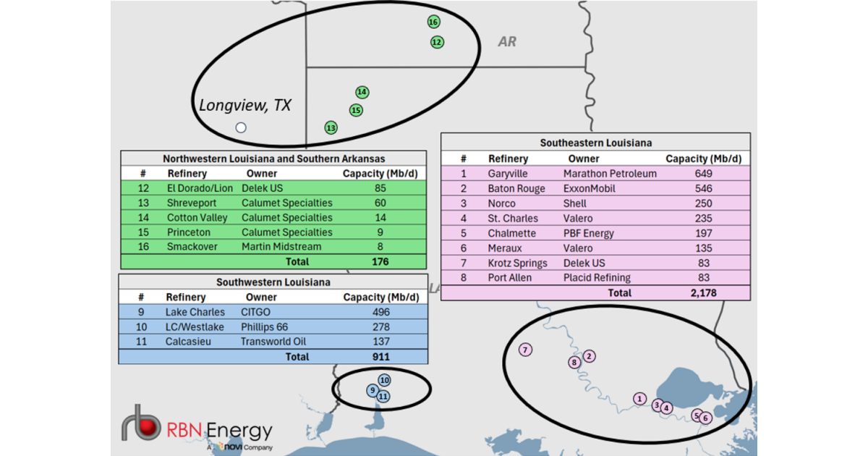Click map marker 16 for Smackover
The image size is (868, 456).
(433, 22)
